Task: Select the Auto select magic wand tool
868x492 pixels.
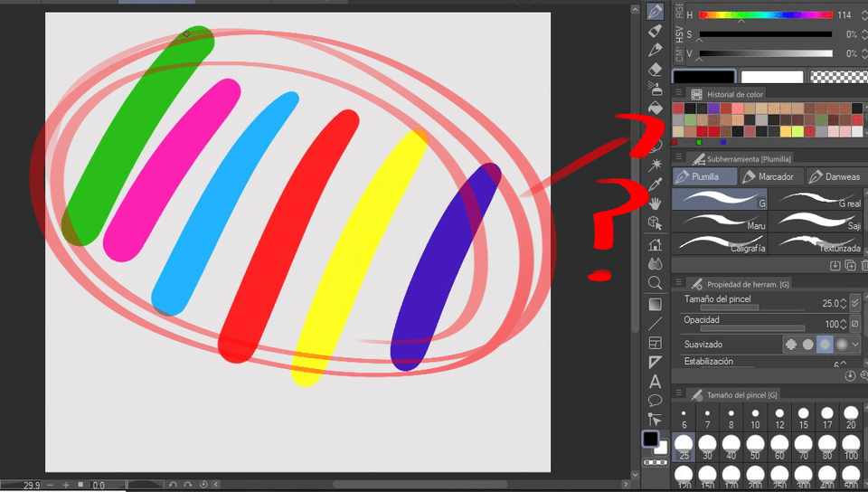Action: [656, 165]
